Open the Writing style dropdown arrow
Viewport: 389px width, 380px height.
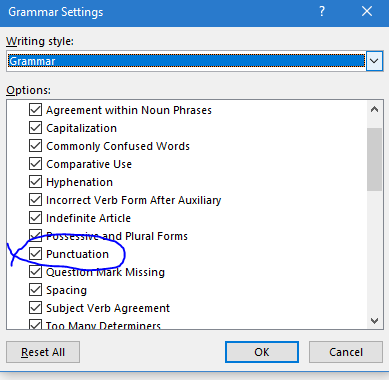[374, 61]
